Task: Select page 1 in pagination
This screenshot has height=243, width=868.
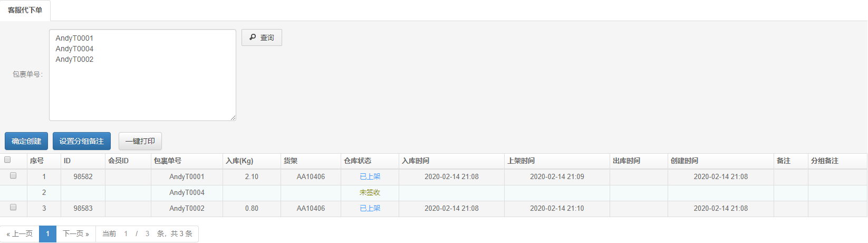Action: pos(47,233)
